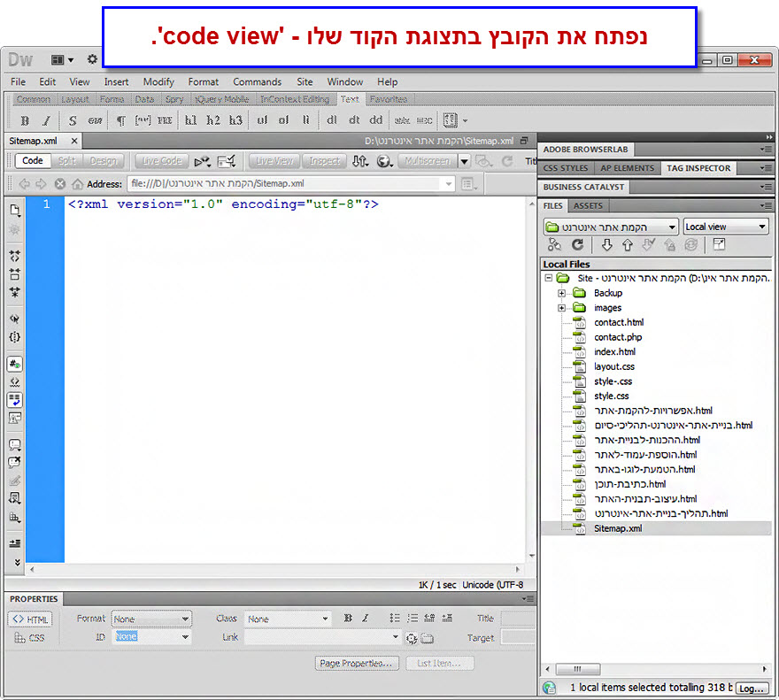Screen dimensions: 779x700
Task: Click the Dreamweaver settings gear icon
Action: click(x=92, y=59)
